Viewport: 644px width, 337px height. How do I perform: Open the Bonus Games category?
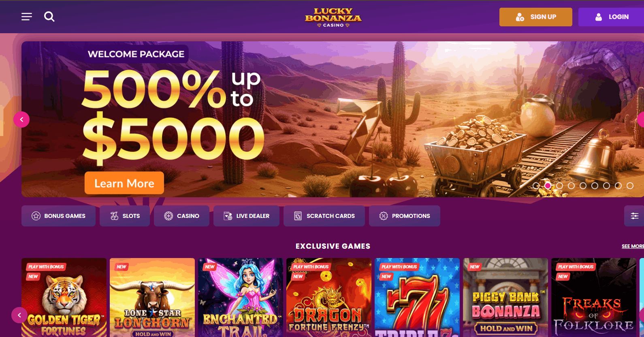point(58,216)
